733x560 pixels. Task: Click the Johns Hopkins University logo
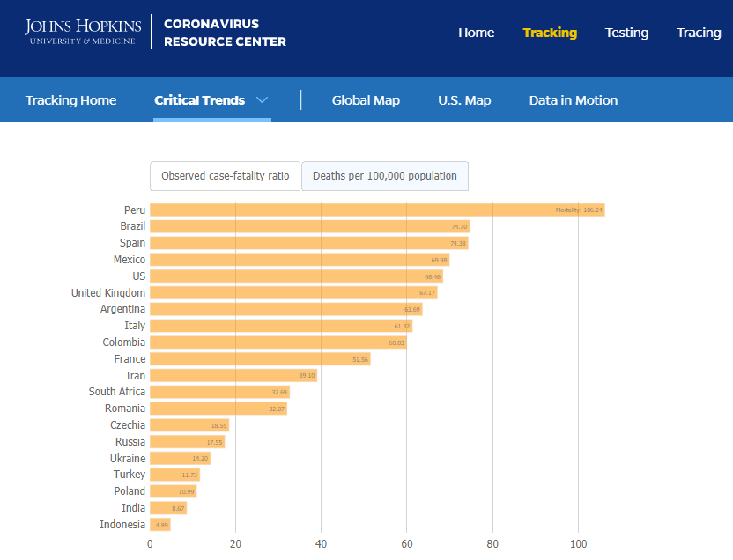(x=81, y=32)
